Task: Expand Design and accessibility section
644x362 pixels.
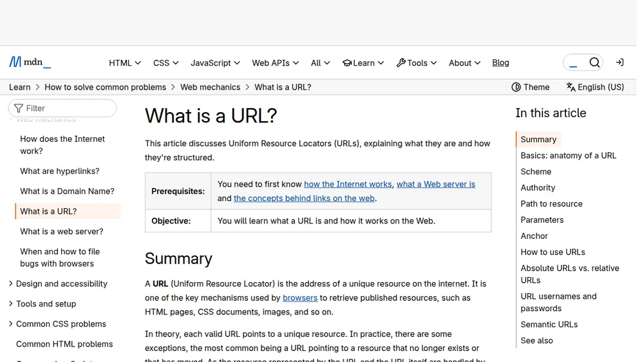Action: 57,283
